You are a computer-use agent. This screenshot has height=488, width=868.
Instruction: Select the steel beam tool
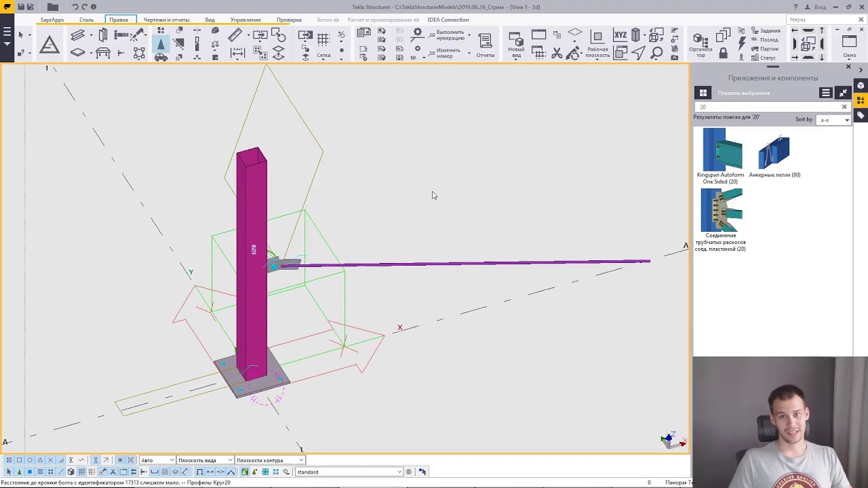(x=77, y=35)
